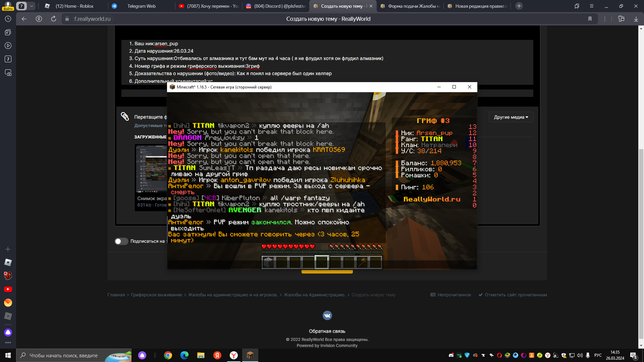Click the Обратная связь link
This screenshot has height=362, width=644.
327,331
